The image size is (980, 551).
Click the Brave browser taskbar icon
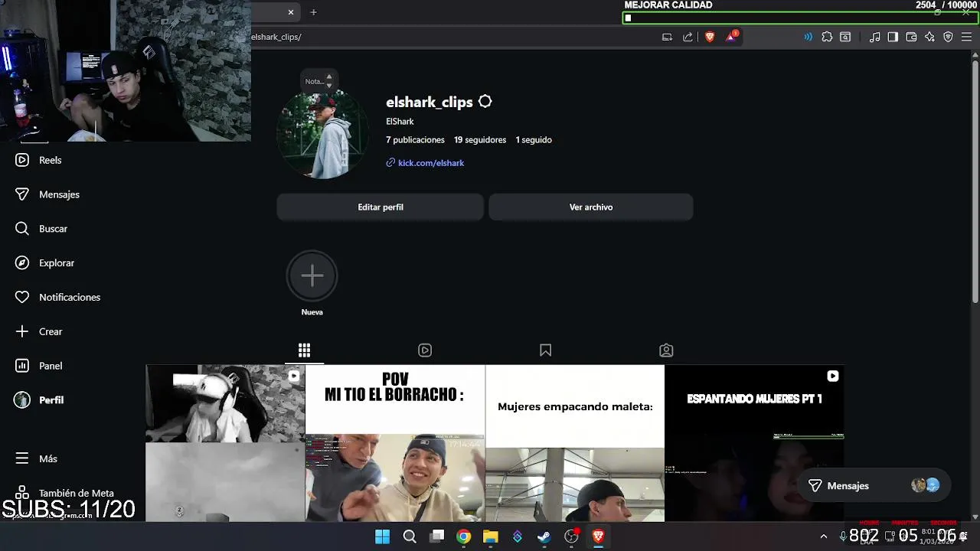pos(598,536)
